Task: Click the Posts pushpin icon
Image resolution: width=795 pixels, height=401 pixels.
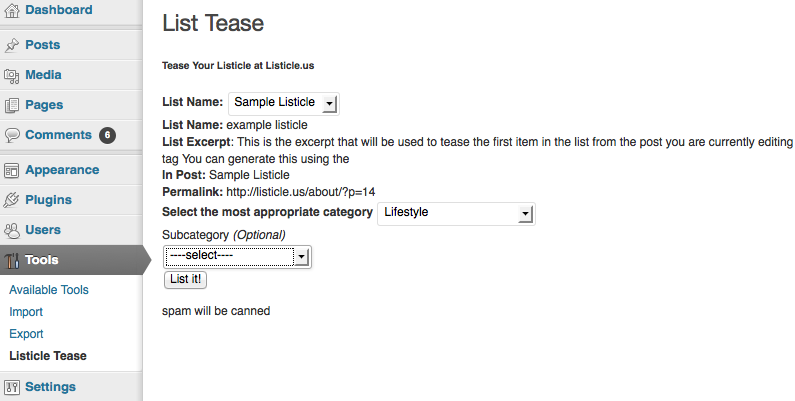Action: click(12, 45)
